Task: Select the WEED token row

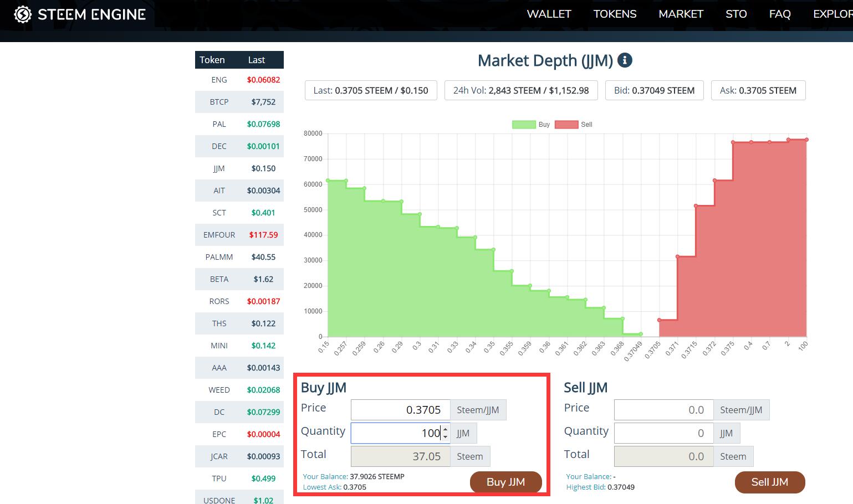Action: (239, 390)
